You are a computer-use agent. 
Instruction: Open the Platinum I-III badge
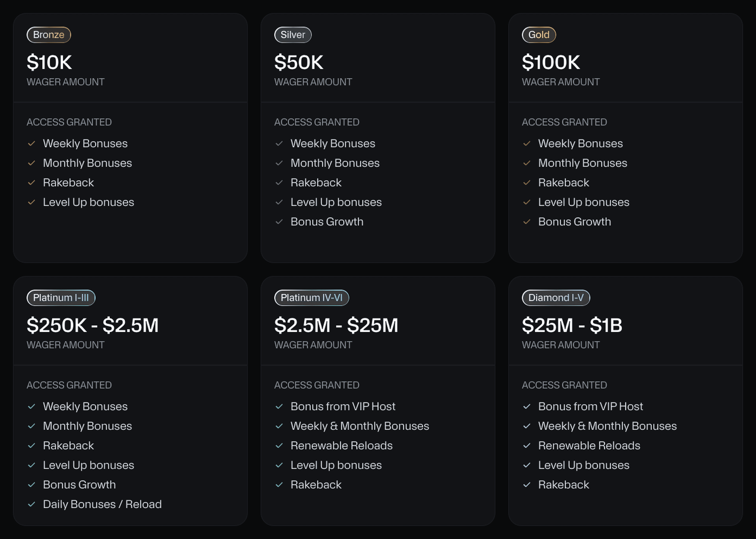61,298
